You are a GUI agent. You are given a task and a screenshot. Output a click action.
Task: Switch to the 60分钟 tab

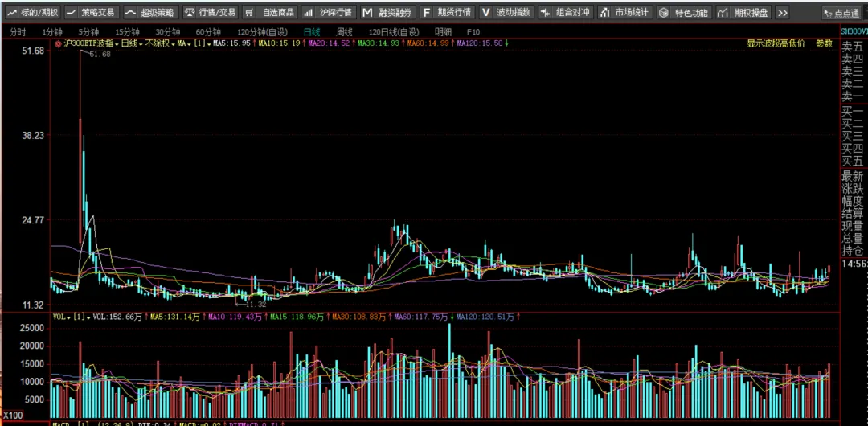point(208,32)
